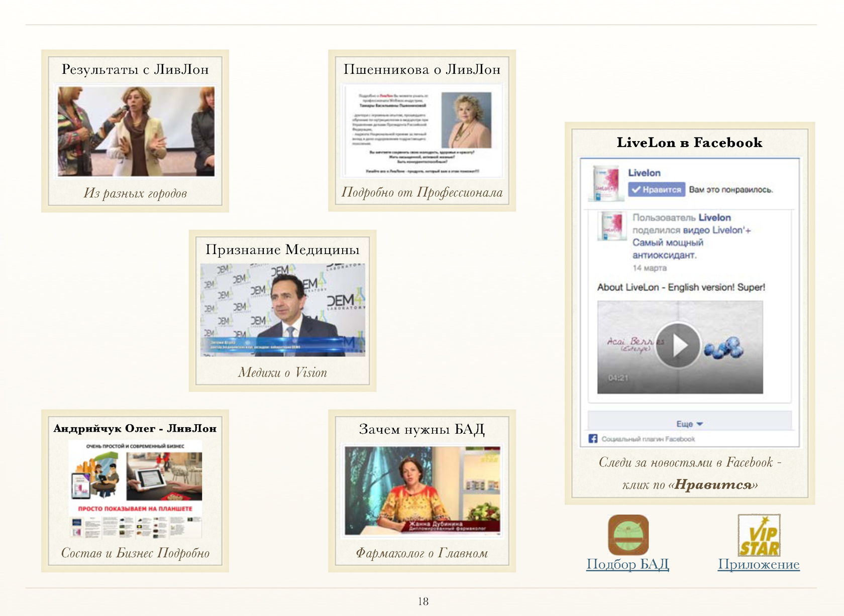Play the About LiveLon Facebook video

pos(678,345)
